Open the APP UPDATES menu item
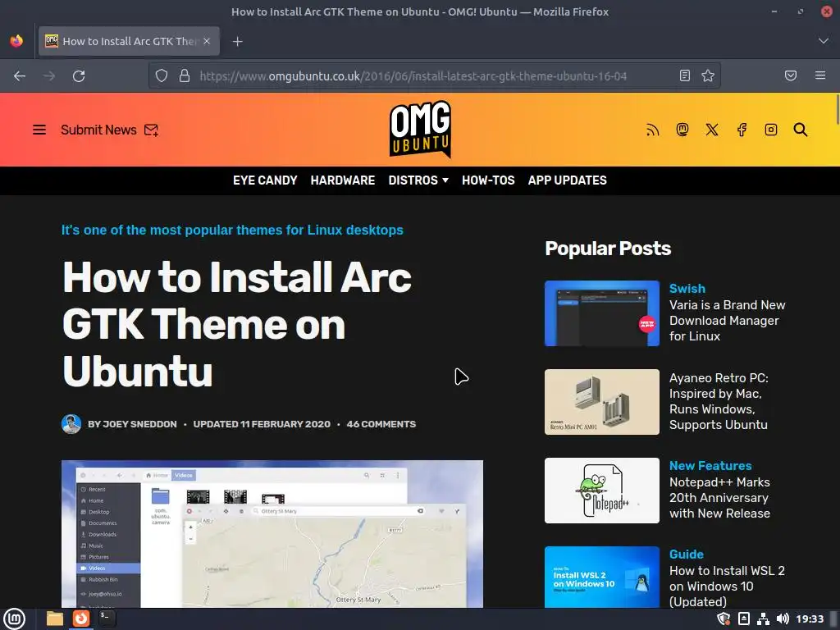This screenshot has width=840, height=630. click(568, 180)
